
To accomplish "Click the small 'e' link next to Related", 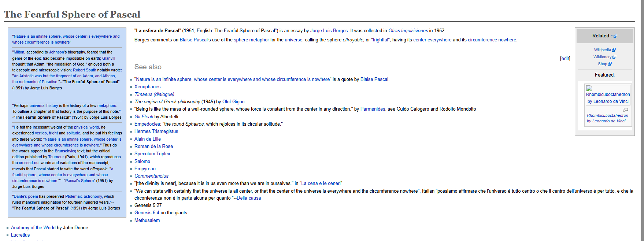I will (x=611, y=36).
